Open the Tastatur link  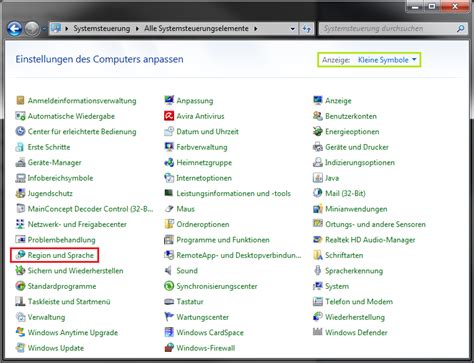pyautogui.click(x=190, y=302)
